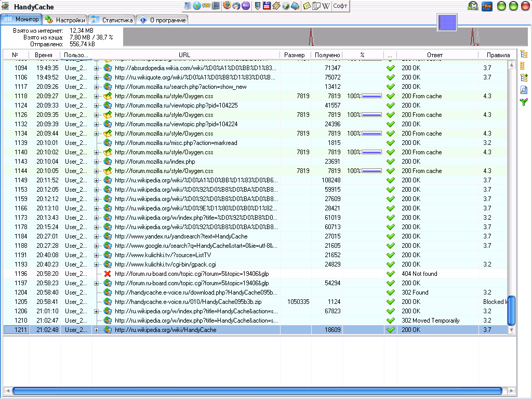The height and width of the screenshot is (399, 532).
Task: Click the download arrow icon in the toolbar
Action: (258, 5)
